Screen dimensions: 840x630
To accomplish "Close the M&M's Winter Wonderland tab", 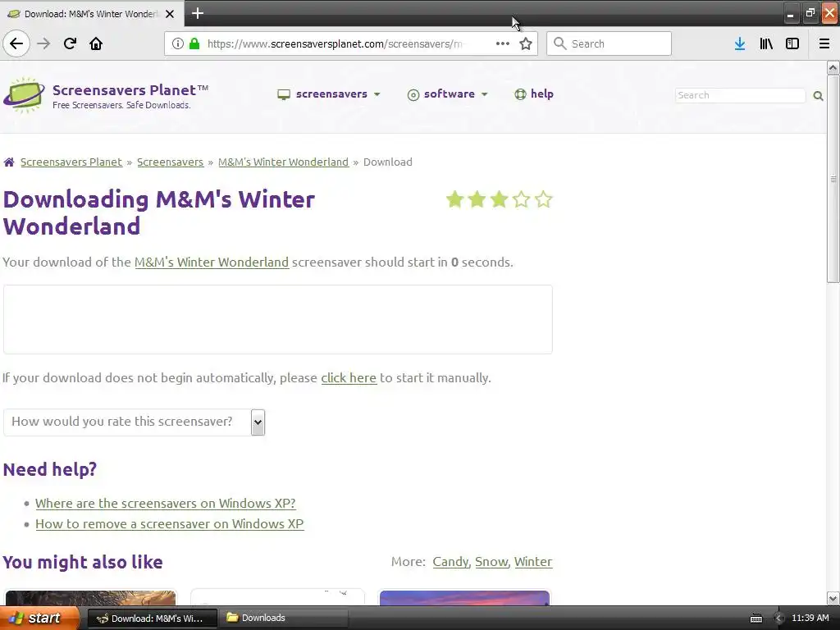I will (x=170, y=14).
